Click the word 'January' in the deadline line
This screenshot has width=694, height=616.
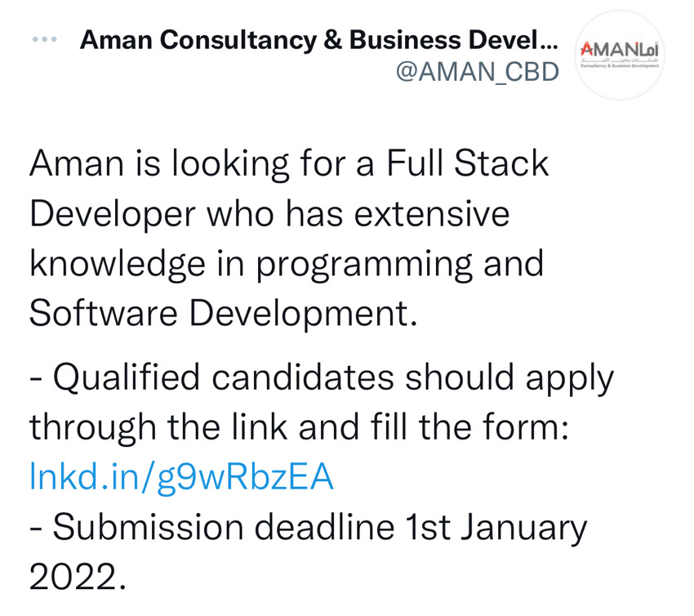(x=523, y=529)
